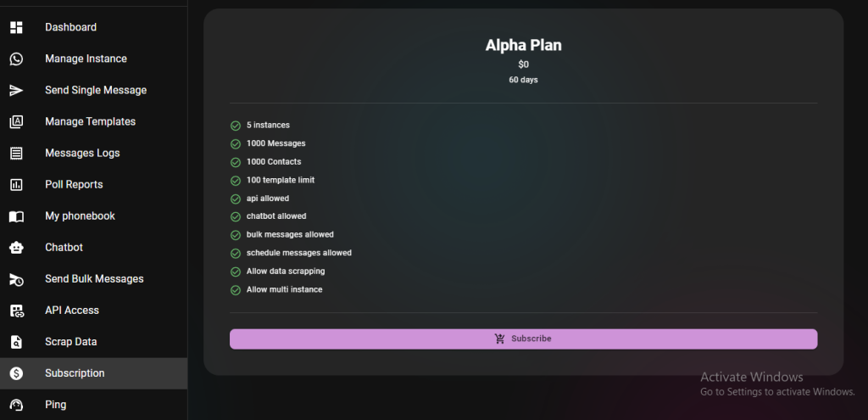Click the My phonebook book icon

17,216
